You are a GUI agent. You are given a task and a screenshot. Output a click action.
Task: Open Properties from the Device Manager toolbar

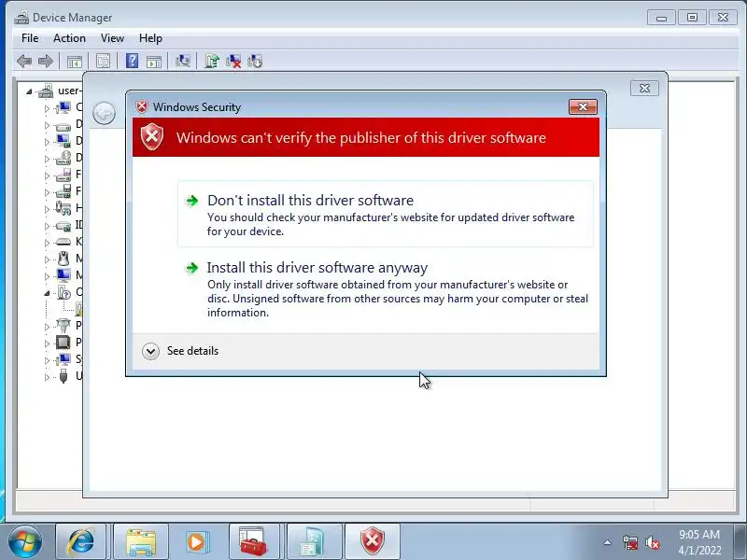(103, 61)
